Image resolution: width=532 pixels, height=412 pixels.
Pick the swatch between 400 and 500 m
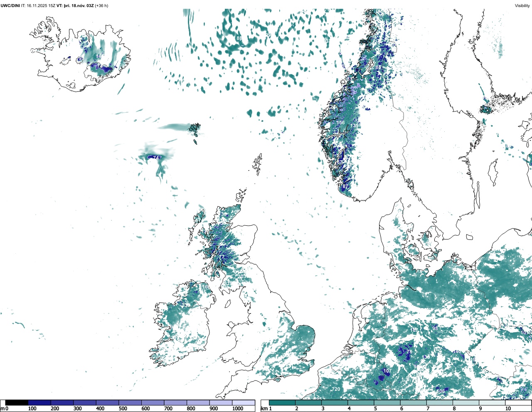point(107,402)
